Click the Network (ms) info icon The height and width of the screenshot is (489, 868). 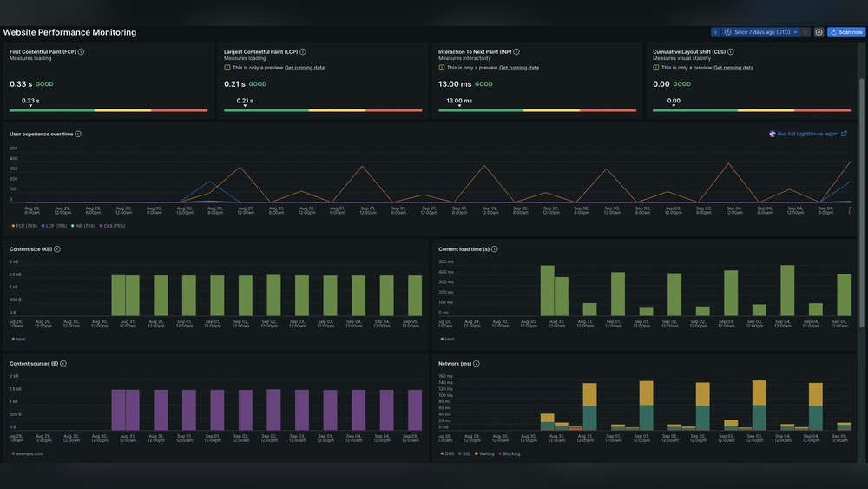tap(477, 364)
